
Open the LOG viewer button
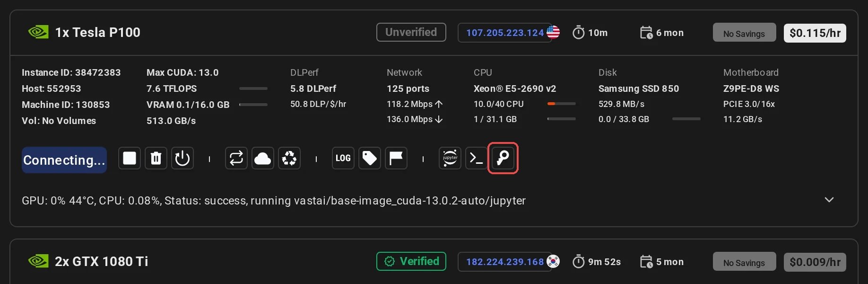343,158
